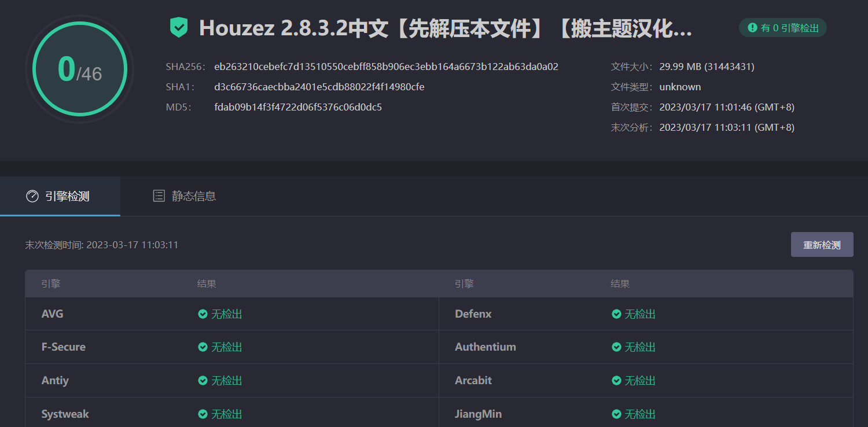
Task: Click the Defenx engine name
Action: (x=473, y=314)
